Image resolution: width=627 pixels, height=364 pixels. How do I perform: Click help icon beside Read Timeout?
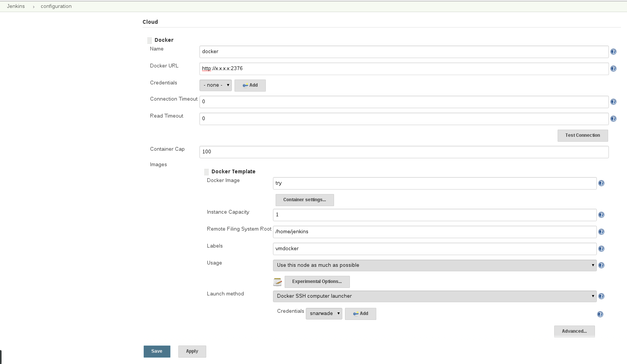coord(613,119)
